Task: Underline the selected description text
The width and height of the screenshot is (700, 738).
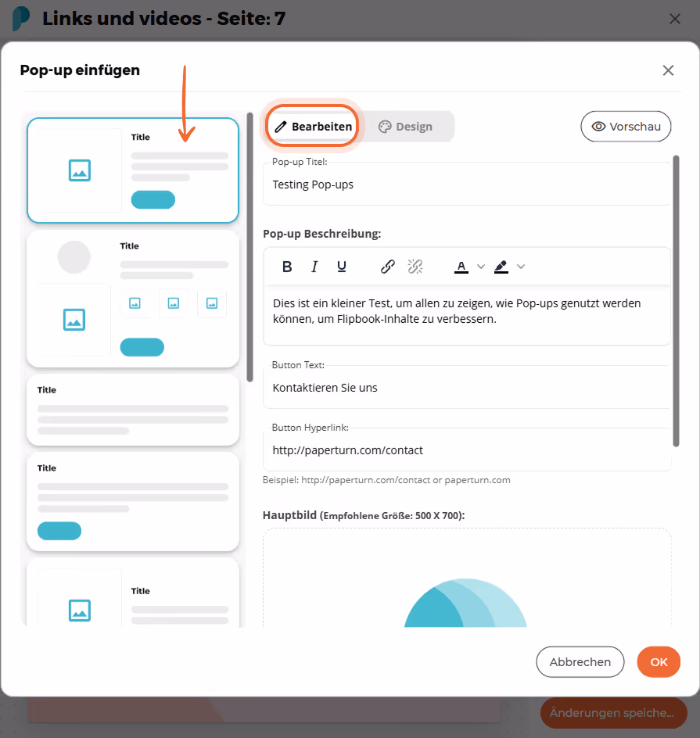Action: tap(342, 267)
